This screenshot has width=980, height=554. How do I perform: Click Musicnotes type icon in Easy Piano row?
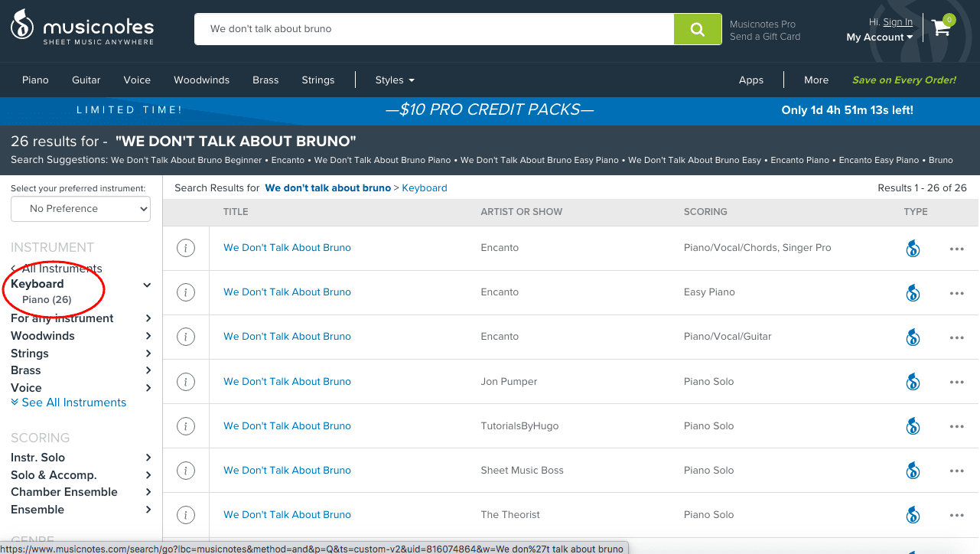click(x=913, y=292)
